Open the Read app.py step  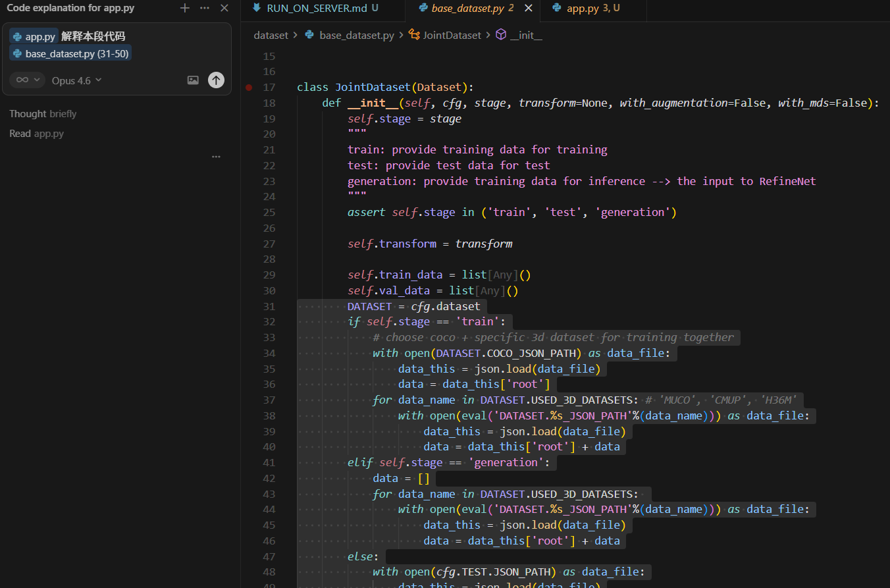coord(36,134)
